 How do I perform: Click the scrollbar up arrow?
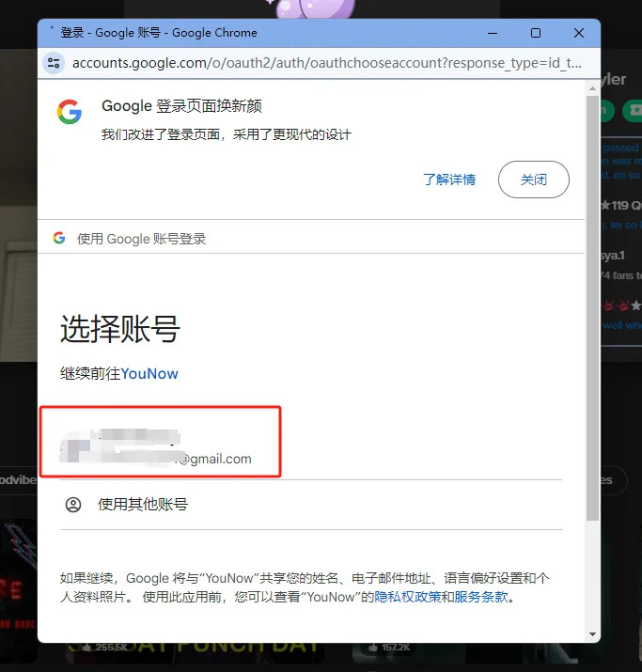(x=593, y=88)
